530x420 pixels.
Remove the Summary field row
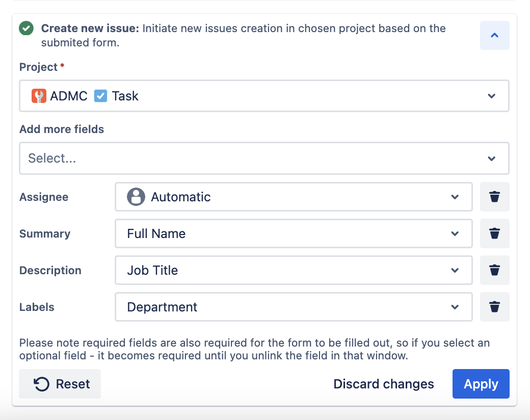tap(494, 233)
